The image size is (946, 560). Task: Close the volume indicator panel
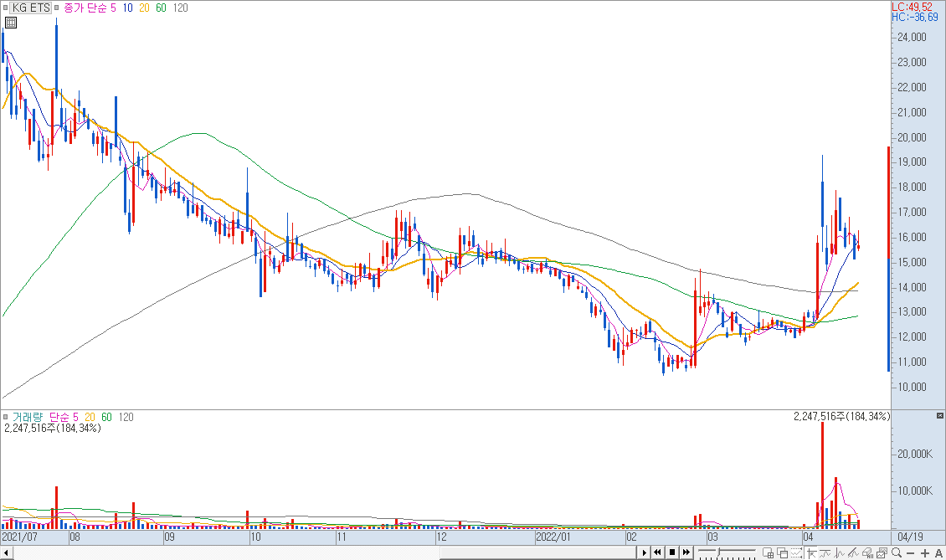coord(940,416)
